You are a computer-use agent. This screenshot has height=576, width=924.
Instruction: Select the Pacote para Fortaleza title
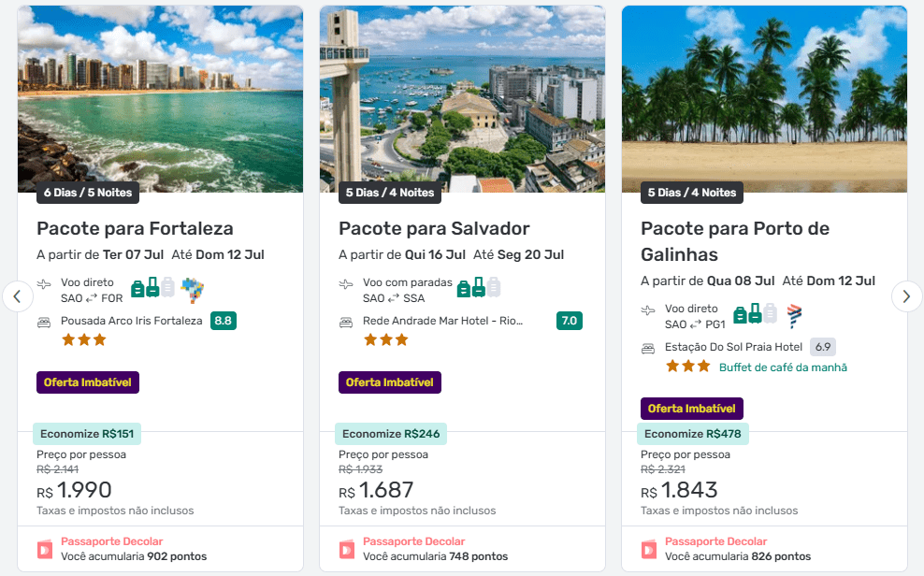pyautogui.click(x=135, y=229)
